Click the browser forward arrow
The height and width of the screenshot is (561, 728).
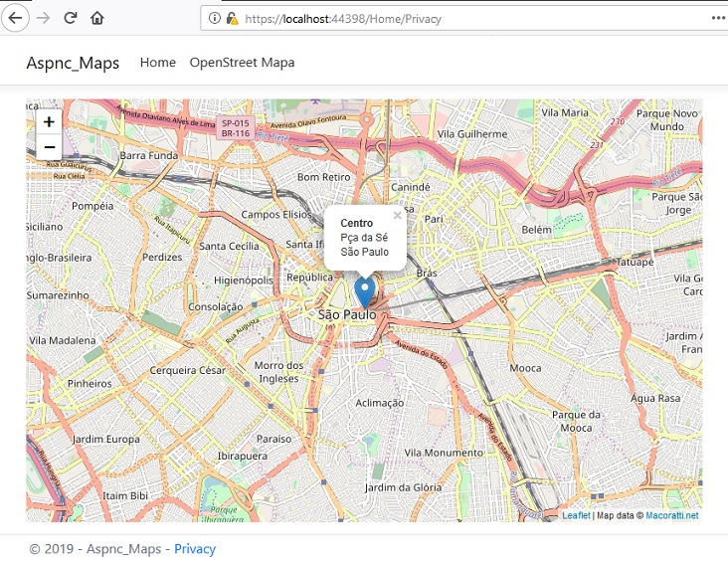[43, 18]
